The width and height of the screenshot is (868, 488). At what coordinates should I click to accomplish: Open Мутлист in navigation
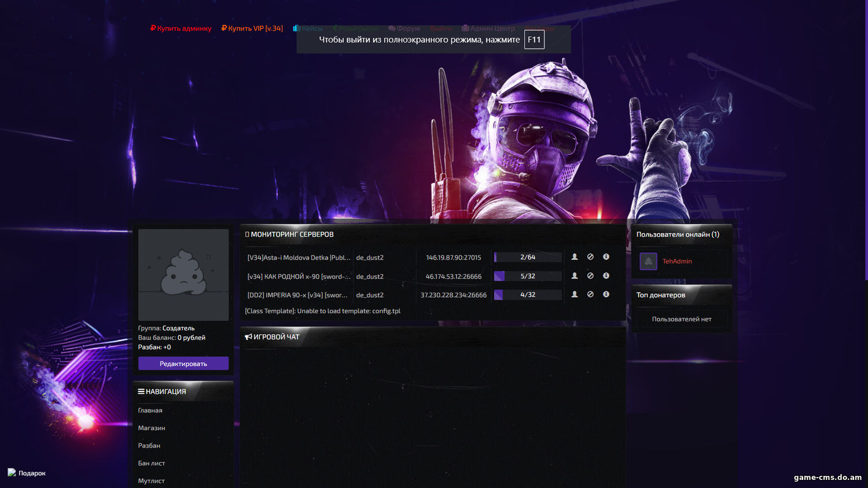click(152, 481)
